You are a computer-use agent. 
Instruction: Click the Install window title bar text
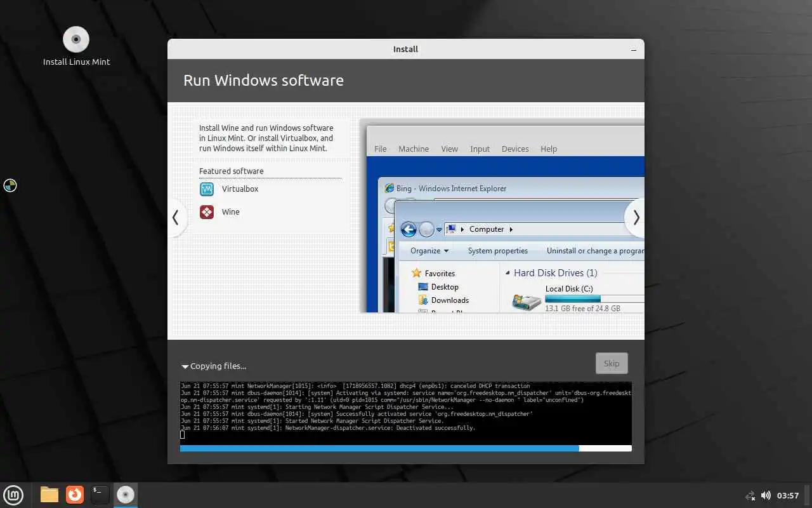pos(406,49)
